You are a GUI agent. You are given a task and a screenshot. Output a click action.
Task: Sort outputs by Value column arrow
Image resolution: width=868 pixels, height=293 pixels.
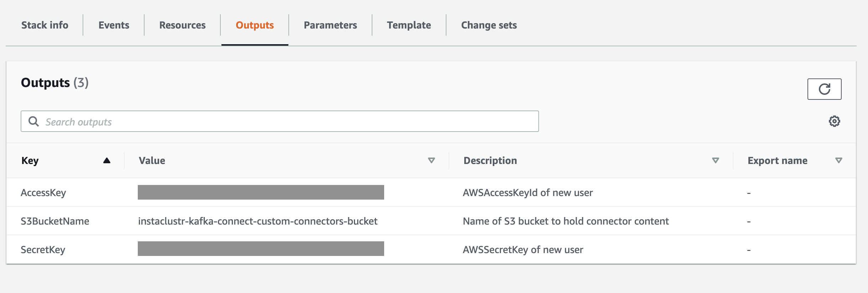pos(431,161)
